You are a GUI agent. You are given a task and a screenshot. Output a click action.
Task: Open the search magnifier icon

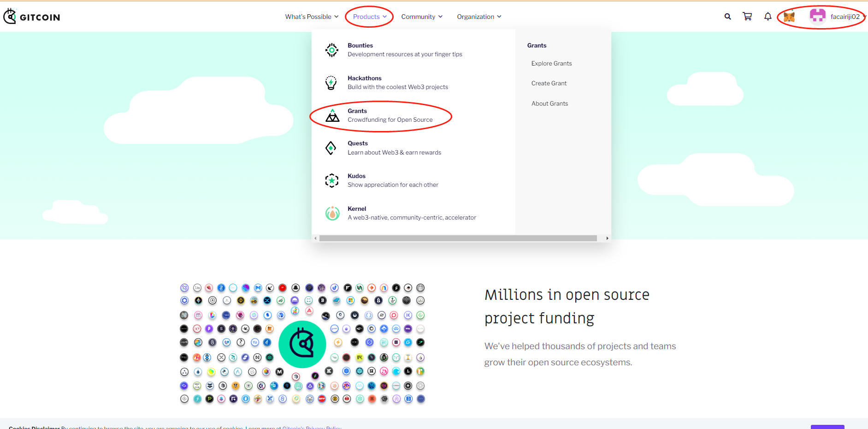pyautogui.click(x=727, y=17)
